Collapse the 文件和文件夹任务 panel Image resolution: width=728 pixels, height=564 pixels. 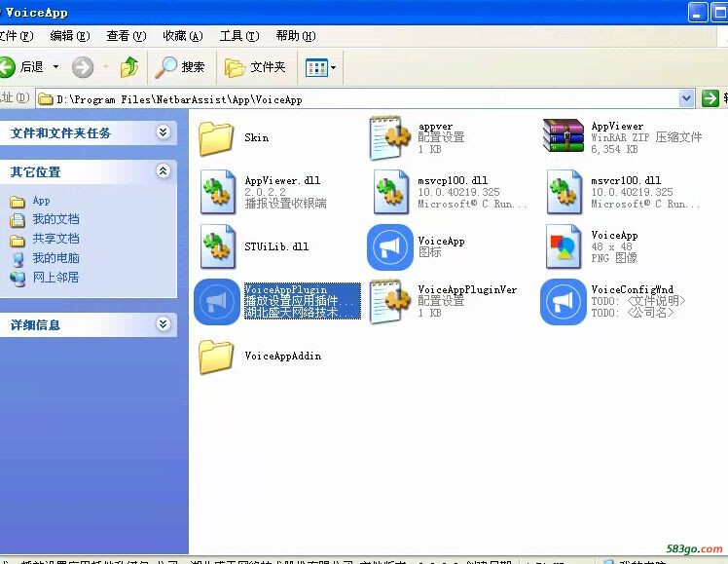click(163, 132)
